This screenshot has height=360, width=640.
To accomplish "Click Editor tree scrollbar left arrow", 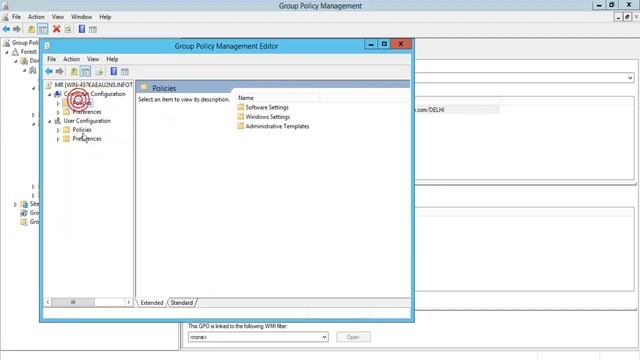I will coord(48,302).
